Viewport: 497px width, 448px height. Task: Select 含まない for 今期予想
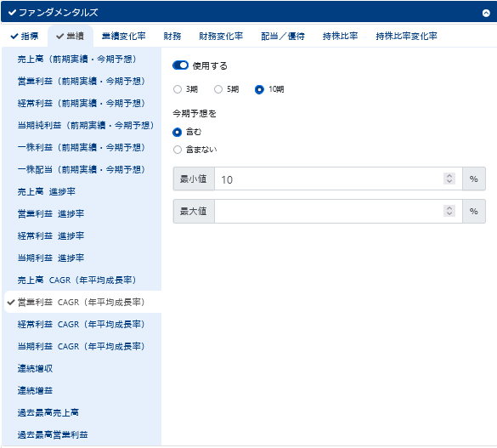point(178,150)
